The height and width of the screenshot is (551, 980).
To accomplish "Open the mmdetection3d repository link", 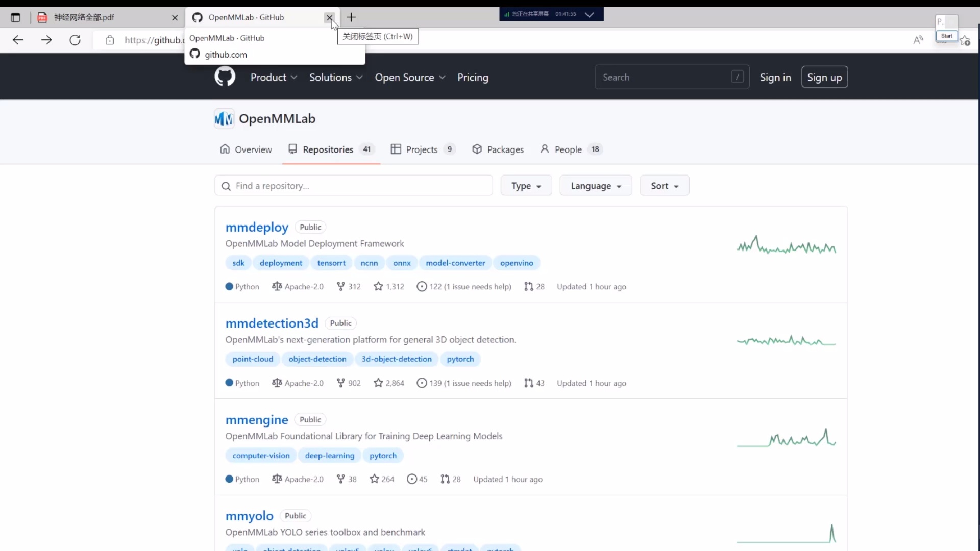I will pos(272,323).
